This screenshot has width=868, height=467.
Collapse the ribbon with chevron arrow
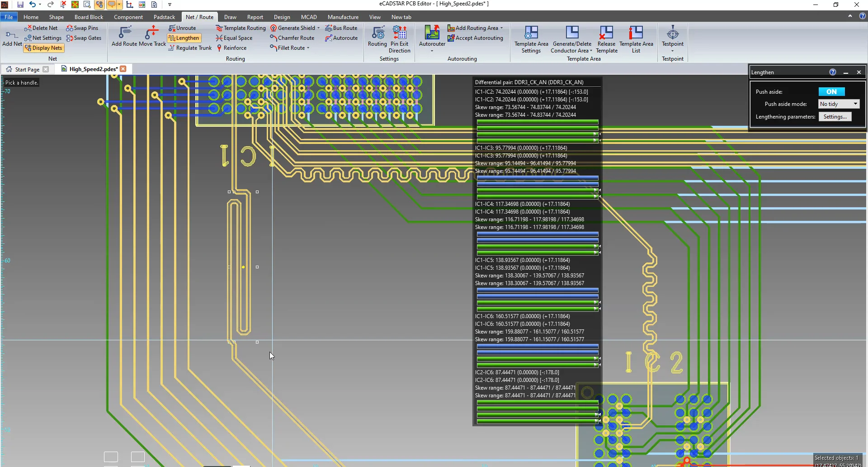tap(850, 16)
